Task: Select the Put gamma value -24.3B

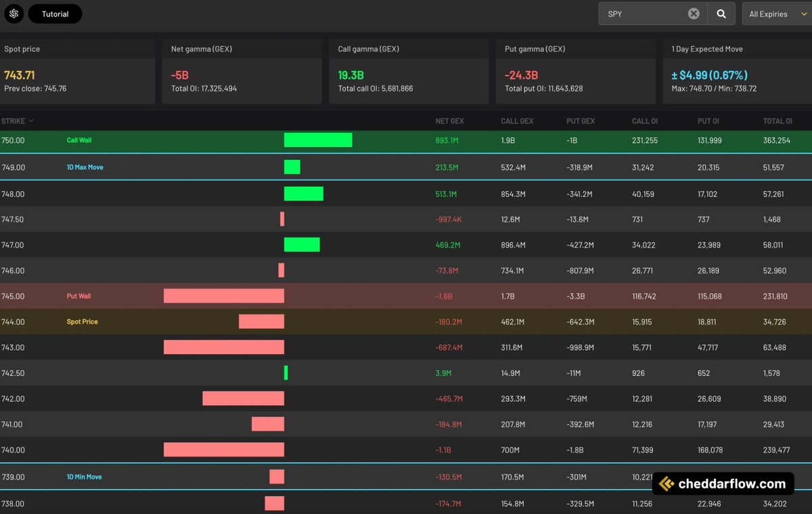Action: (522, 75)
